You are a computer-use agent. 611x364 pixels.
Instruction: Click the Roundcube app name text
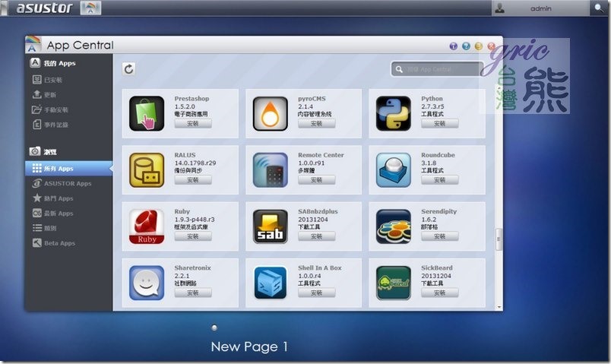click(x=438, y=155)
